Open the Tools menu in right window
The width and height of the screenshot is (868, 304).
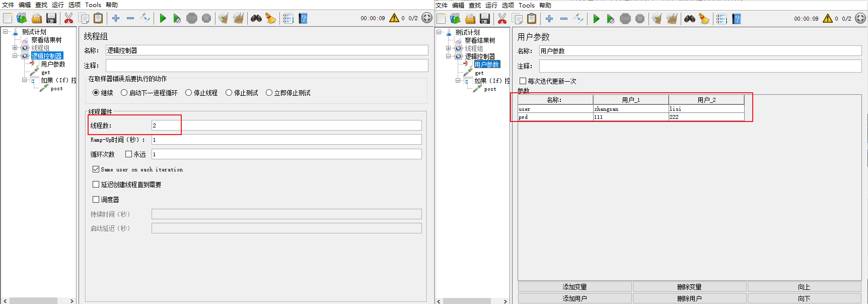[x=527, y=5]
